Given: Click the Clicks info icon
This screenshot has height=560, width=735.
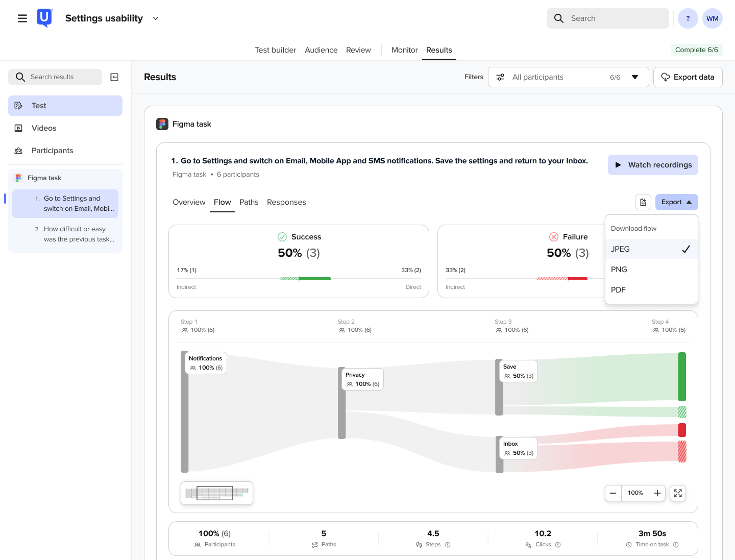Looking at the screenshot, I should 558,545.
